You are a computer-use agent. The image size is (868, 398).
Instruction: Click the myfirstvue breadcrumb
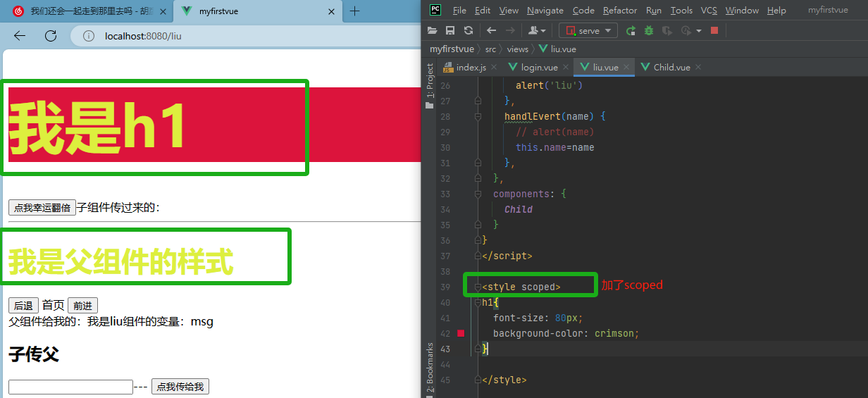click(452, 49)
